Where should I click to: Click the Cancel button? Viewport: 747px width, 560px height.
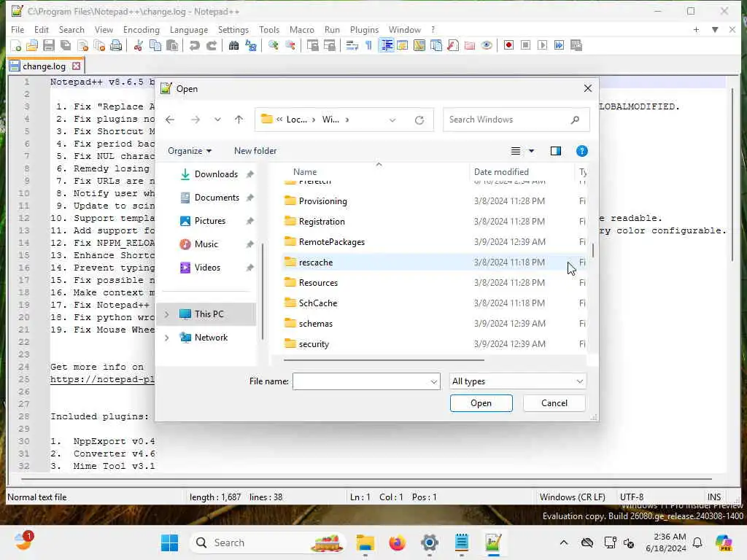pos(554,403)
